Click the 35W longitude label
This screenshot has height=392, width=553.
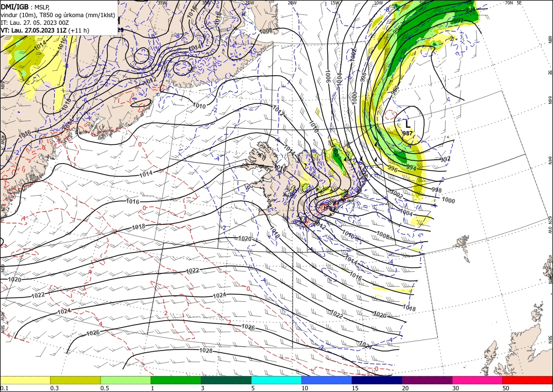[x=162, y=3]
